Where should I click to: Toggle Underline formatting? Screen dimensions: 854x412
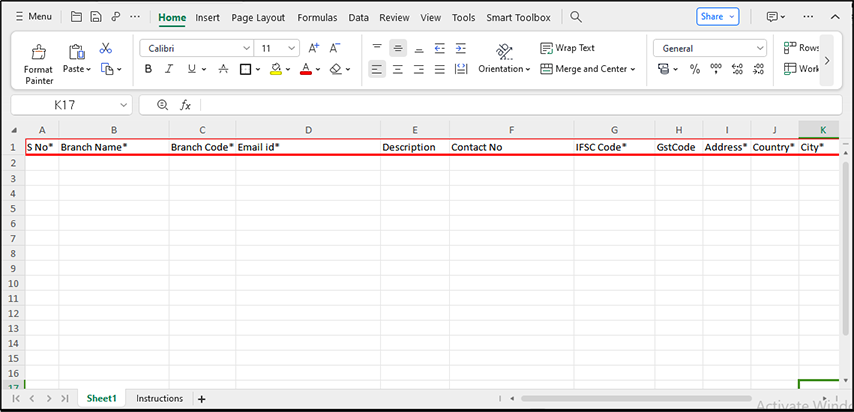[x=192, y=69]
